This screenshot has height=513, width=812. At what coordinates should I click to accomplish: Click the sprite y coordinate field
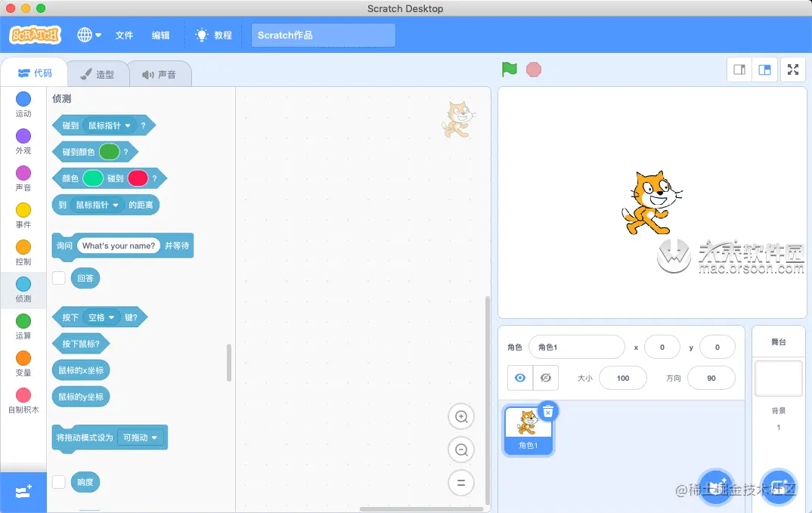[717, 347]
